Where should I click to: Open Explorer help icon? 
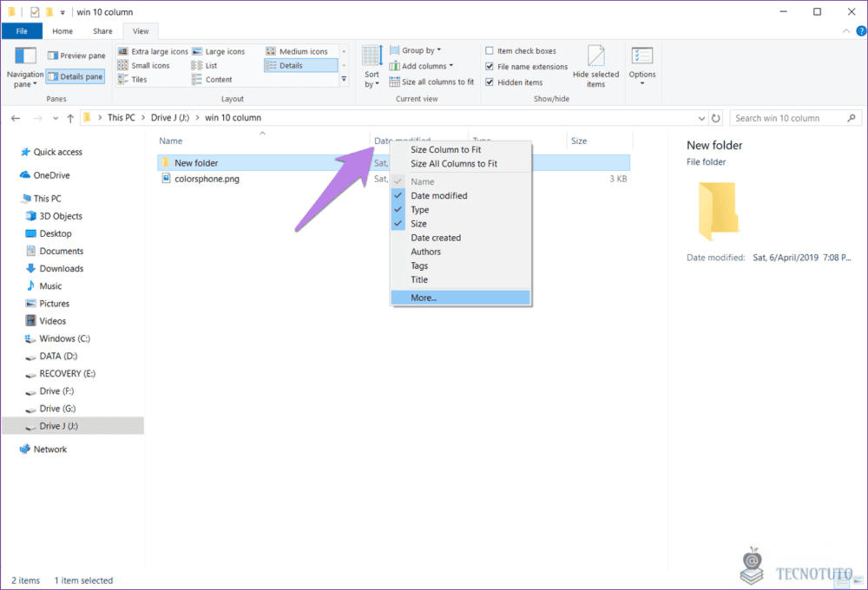pyautogui.click(x=861, y=31)
